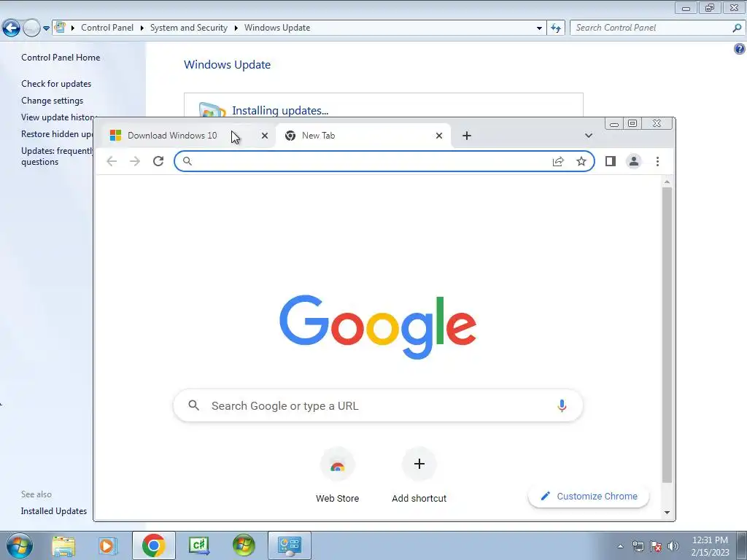747x560 pixels.
Task: Show hidden system tray icons
Action: coord(620,546)
